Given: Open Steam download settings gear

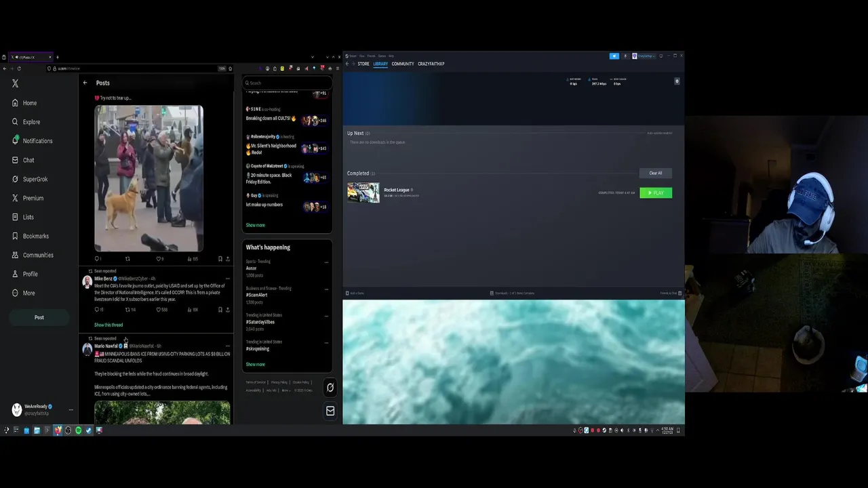Looking at the screenshot, I should click(677, 81).
